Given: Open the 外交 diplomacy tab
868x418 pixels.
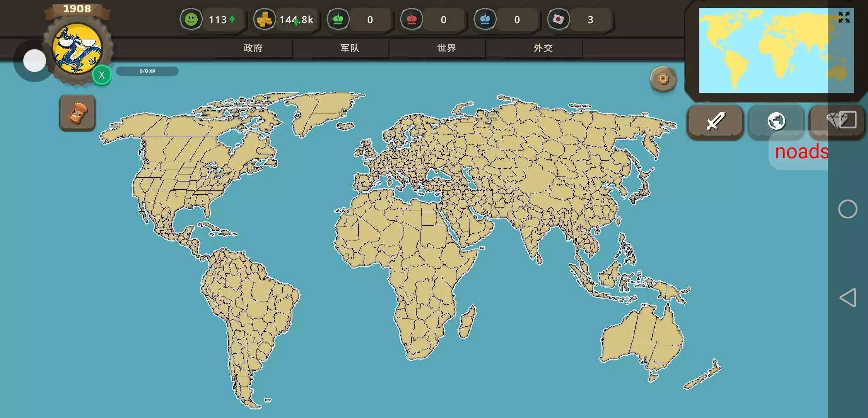Looking at the screenshot, I should coord(543,48).
